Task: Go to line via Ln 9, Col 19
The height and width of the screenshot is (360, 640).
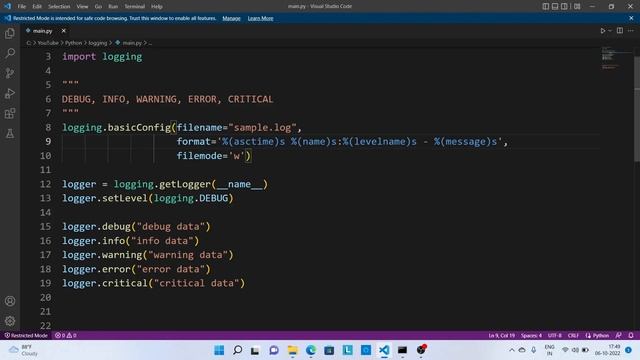Action: [x=501, y=336]
